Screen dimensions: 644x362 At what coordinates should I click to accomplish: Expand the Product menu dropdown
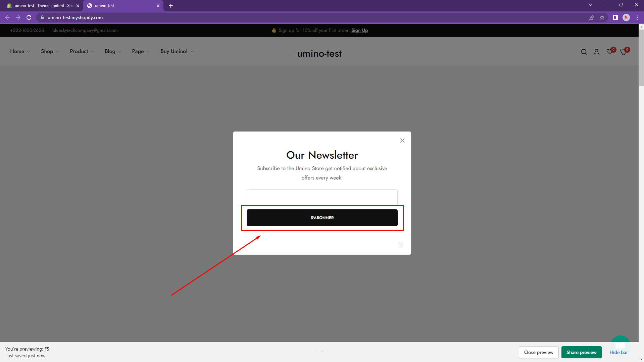pos(82,51)
